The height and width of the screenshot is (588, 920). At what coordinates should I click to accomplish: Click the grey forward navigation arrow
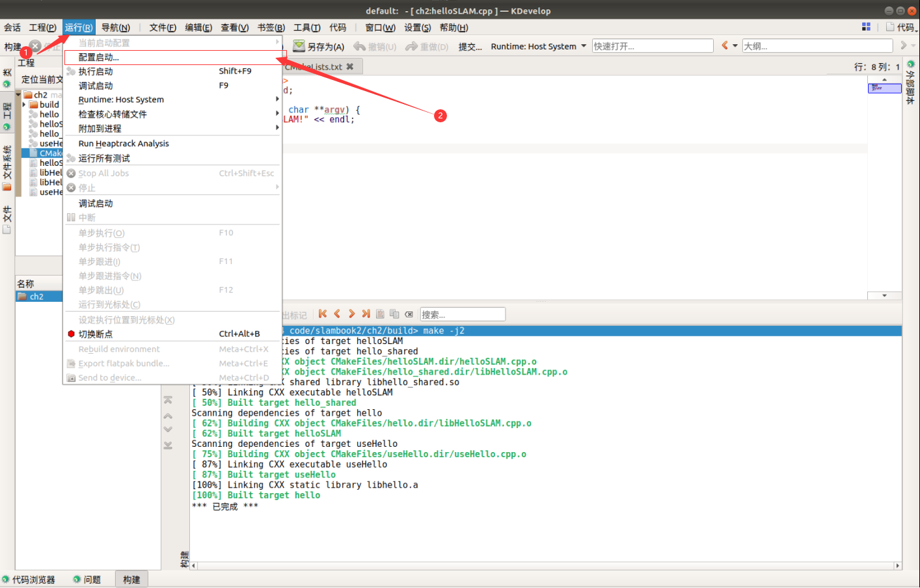point(903,46)
